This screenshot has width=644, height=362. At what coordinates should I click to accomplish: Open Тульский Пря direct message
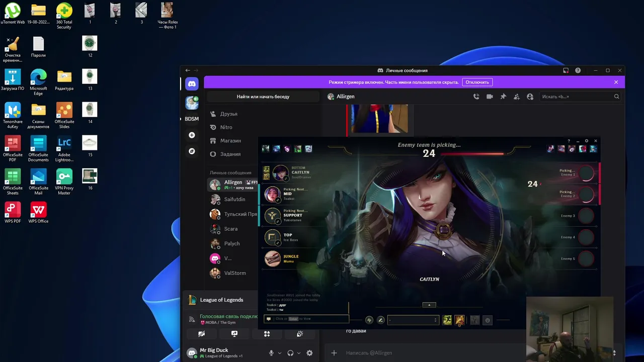[233, 214]
